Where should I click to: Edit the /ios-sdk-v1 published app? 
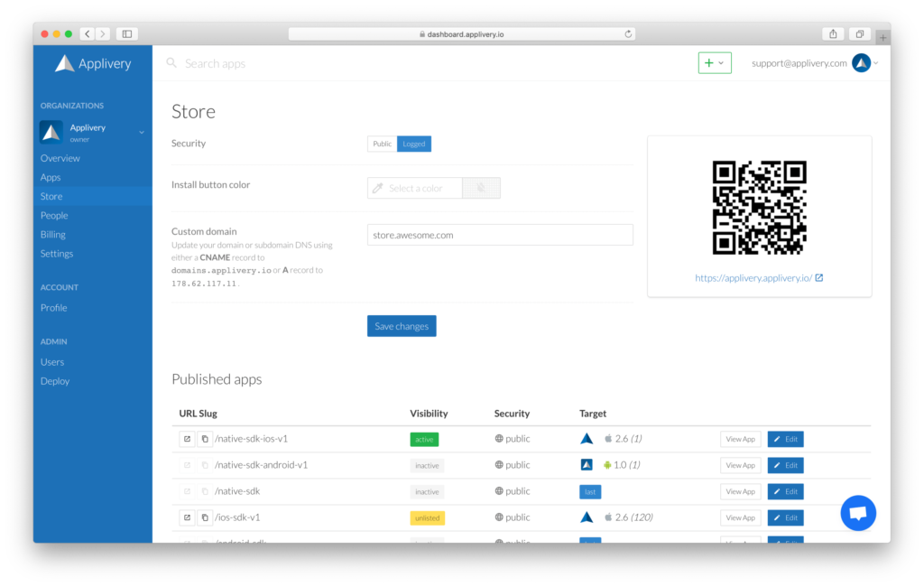786,518
